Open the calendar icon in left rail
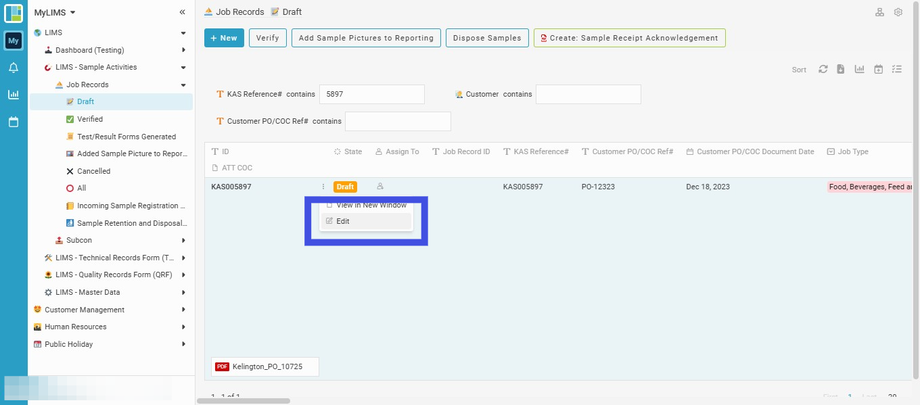This screenshot has height=405, width=920. (13, 122)
